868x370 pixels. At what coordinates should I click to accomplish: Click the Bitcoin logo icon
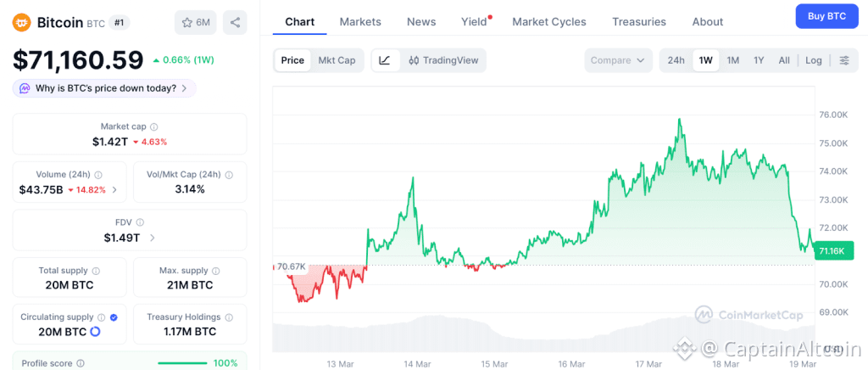click(22, 23)
